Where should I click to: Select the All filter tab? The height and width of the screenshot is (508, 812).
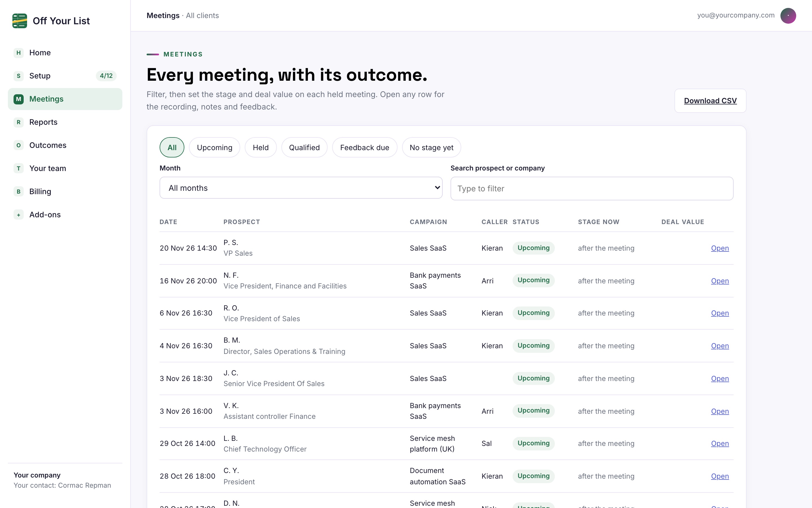[172, 148]
